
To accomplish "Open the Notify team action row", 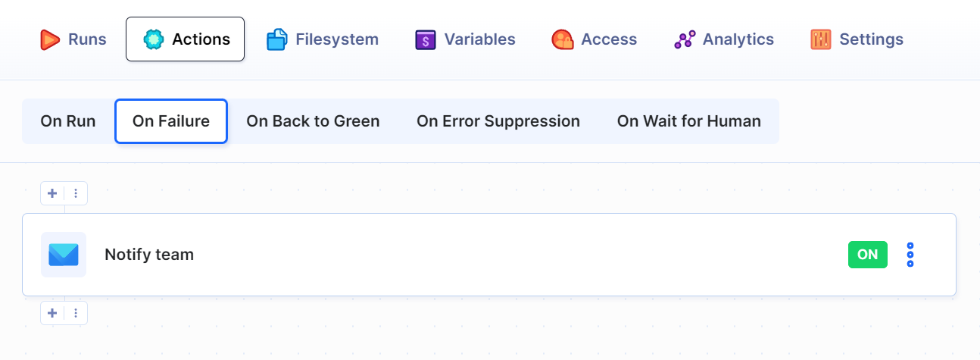I will click(x=489, y=255).
